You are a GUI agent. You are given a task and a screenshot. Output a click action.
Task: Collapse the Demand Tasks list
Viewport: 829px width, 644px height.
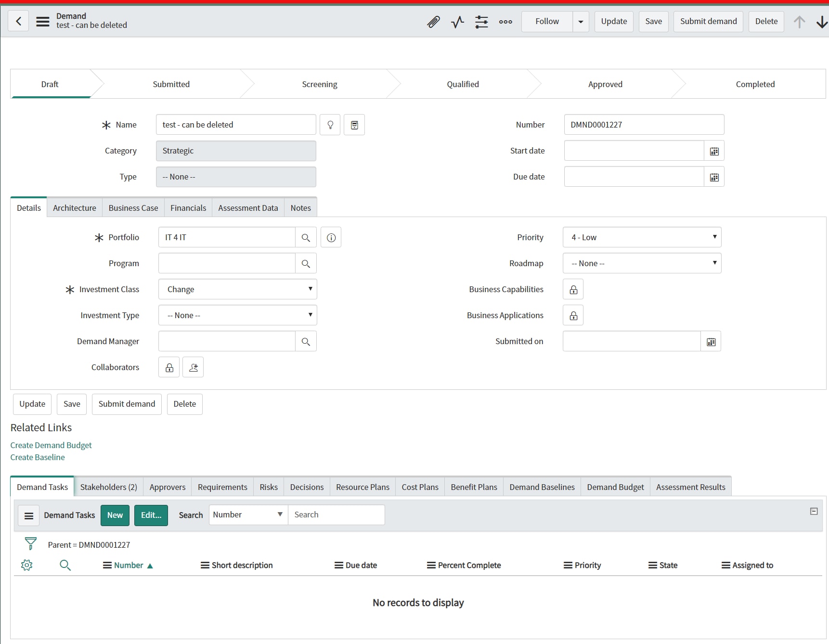tap(813, 511)
